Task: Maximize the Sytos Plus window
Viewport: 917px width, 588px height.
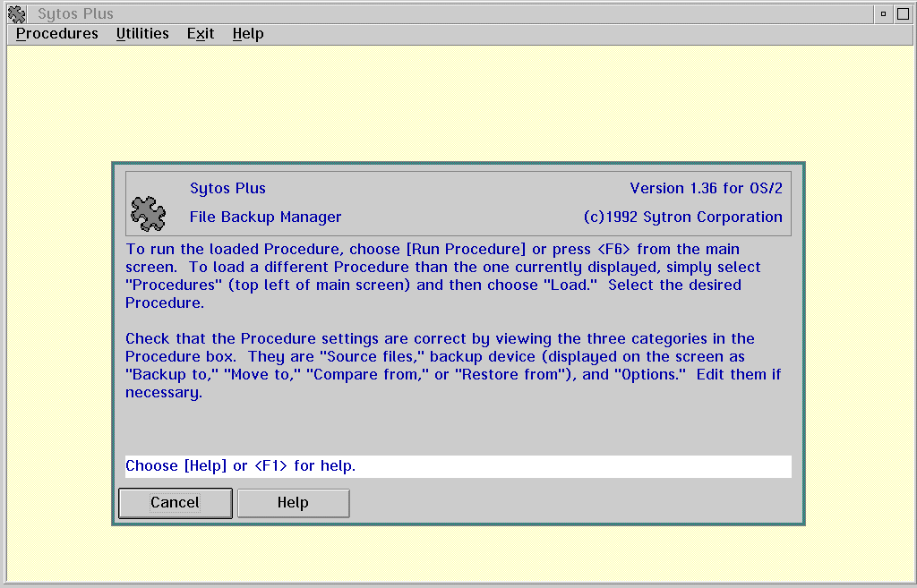Action: [903, 14]
